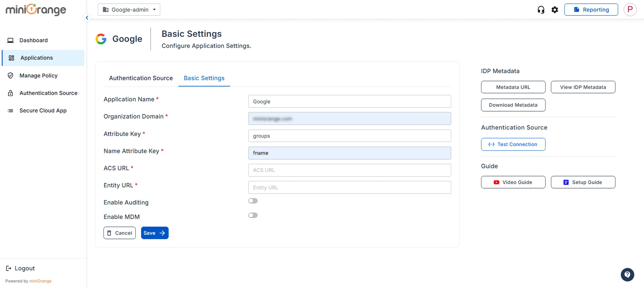Toggle Enable Auditing switch
The height and width of the screenshot is (289, 644).
[x=253, y=201]
